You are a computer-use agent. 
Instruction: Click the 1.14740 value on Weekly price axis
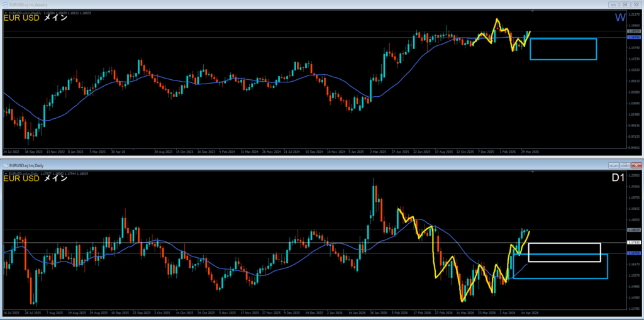pyautogui.click(x=633, y=48)
